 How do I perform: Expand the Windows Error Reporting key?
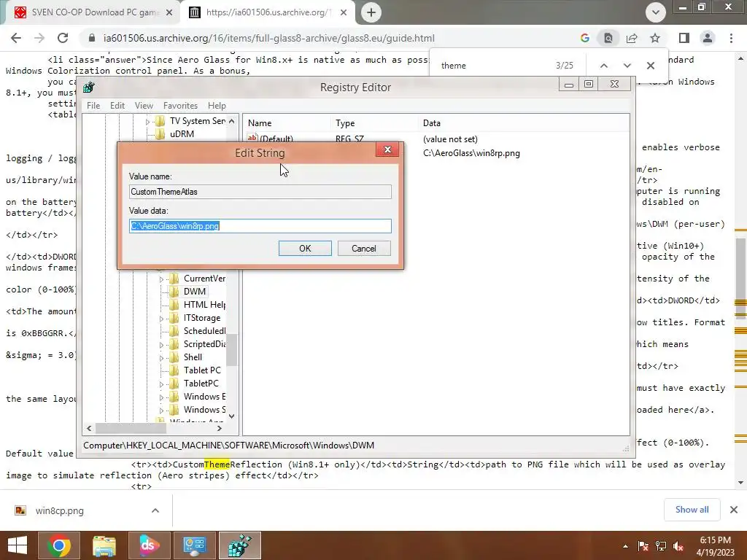click(x=161, y=397)
